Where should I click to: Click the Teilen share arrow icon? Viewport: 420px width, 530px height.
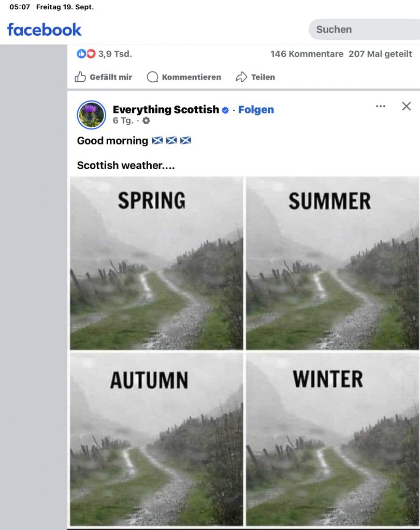click(x=241, y=77)
